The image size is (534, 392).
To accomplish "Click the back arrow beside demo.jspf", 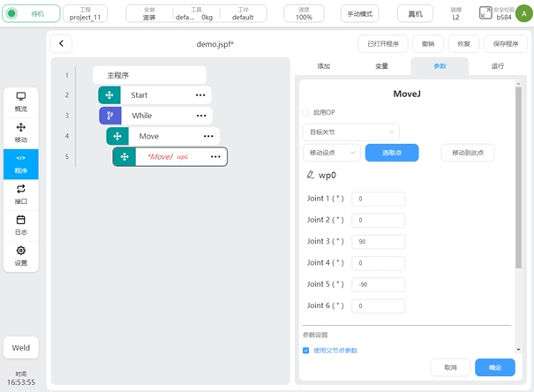I will (x=61, y=44).
